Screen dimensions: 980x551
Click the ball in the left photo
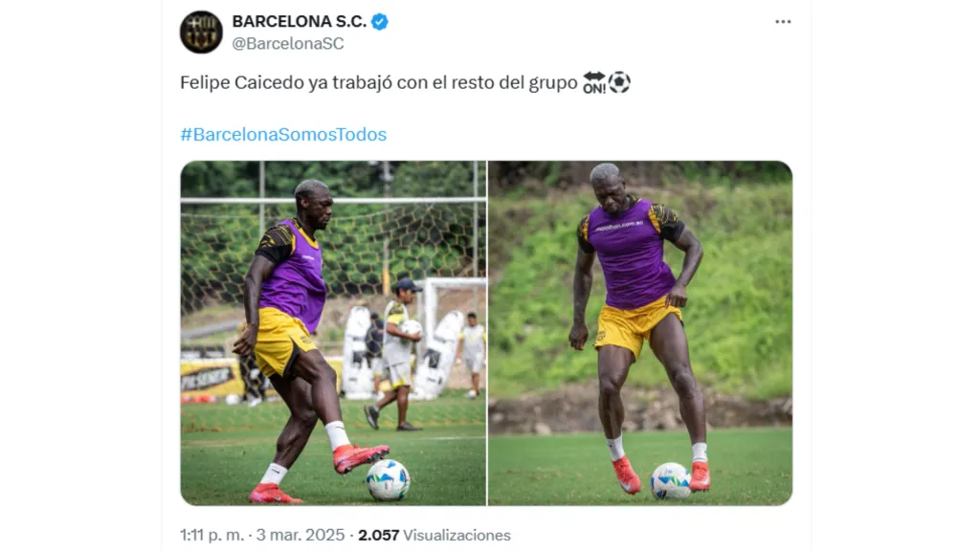[x=389, y=480]
